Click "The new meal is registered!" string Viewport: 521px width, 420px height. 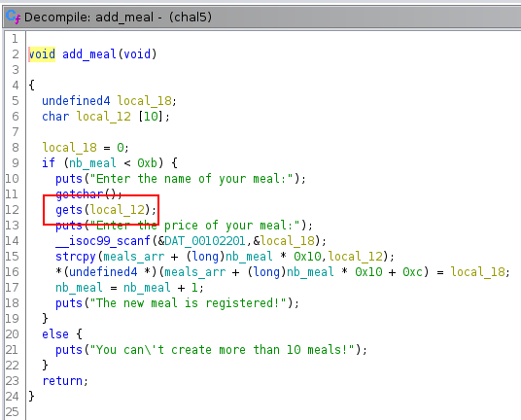coord(189,303)
